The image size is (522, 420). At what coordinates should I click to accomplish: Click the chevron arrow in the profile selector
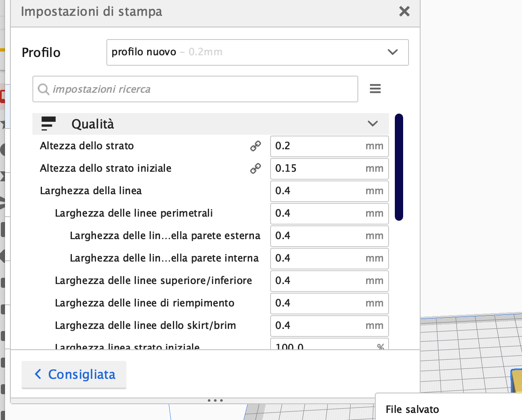point(393,52)
